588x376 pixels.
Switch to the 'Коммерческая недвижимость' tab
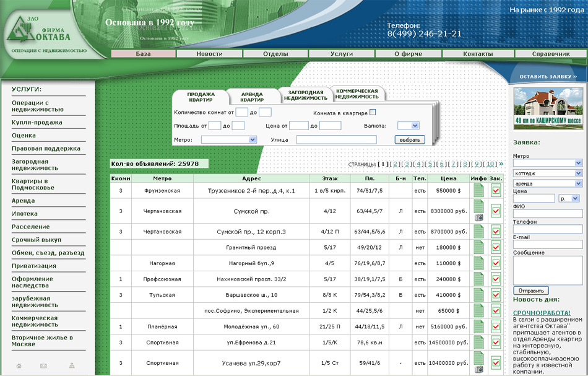[x=357, y=94]
